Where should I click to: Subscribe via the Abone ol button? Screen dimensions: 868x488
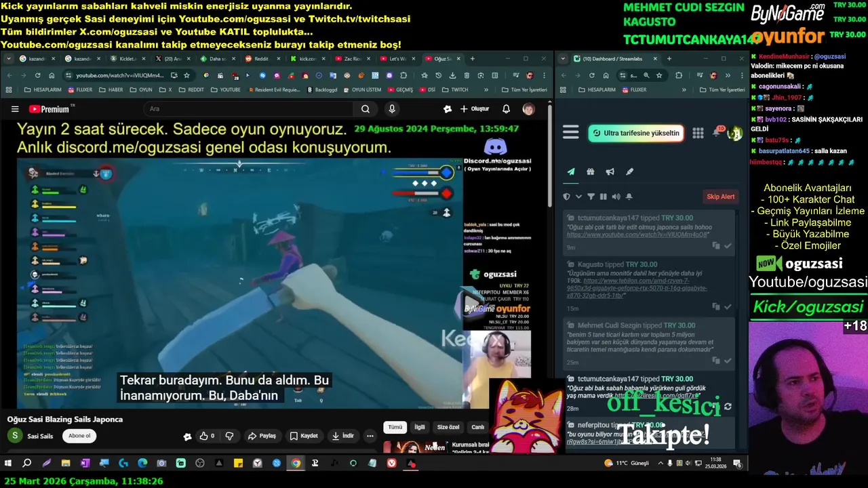[79, 436]
